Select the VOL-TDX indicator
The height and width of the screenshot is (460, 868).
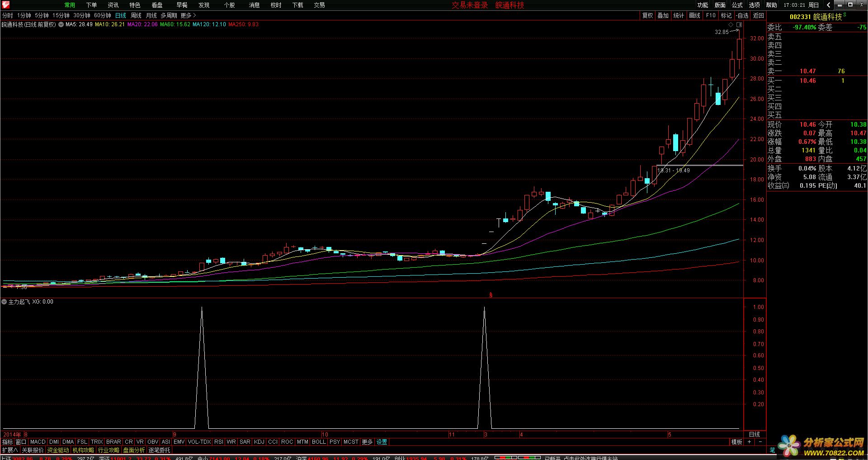coord(199,442)
